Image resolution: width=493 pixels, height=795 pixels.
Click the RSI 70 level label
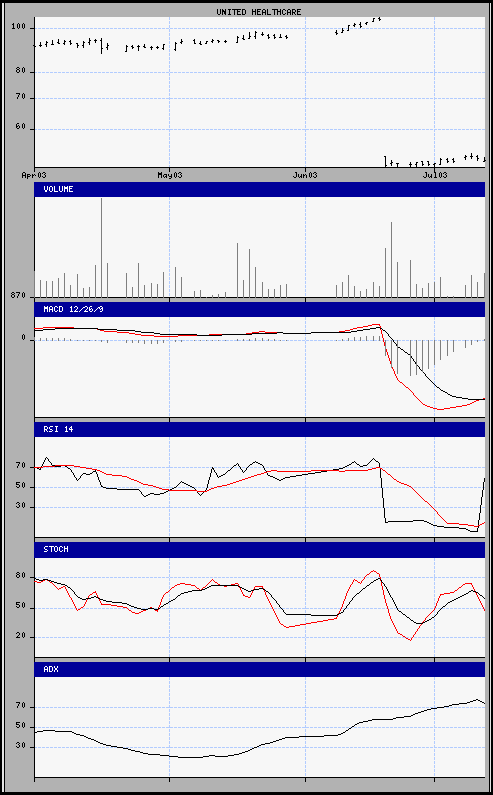21,465
